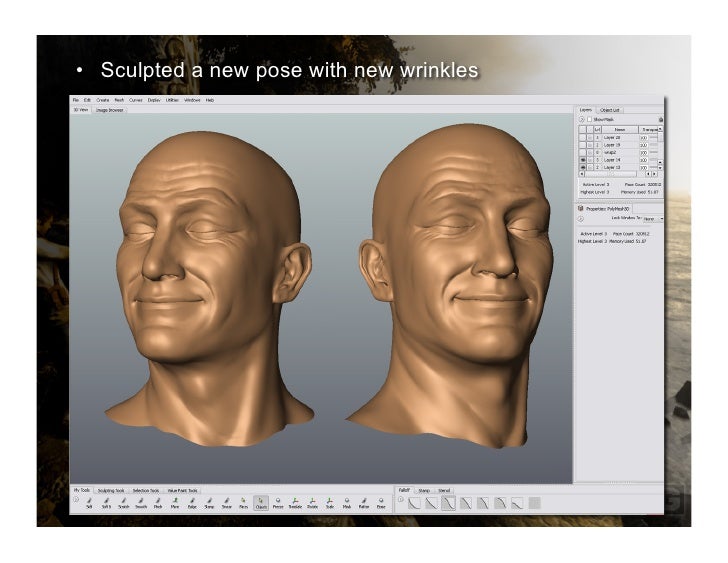The width and height of the screenshot is (728, 563).
Task: Click the Layer 19 transparency slider
Action: pos(654,144)
